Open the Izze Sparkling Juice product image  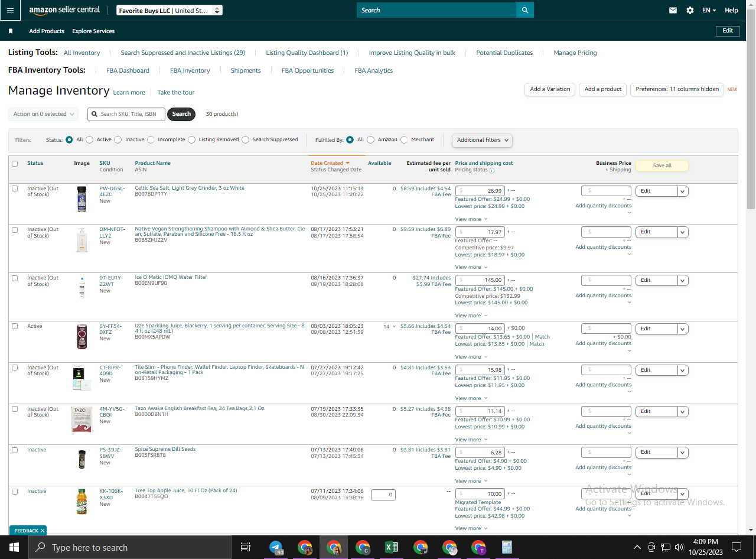[82, 336]
